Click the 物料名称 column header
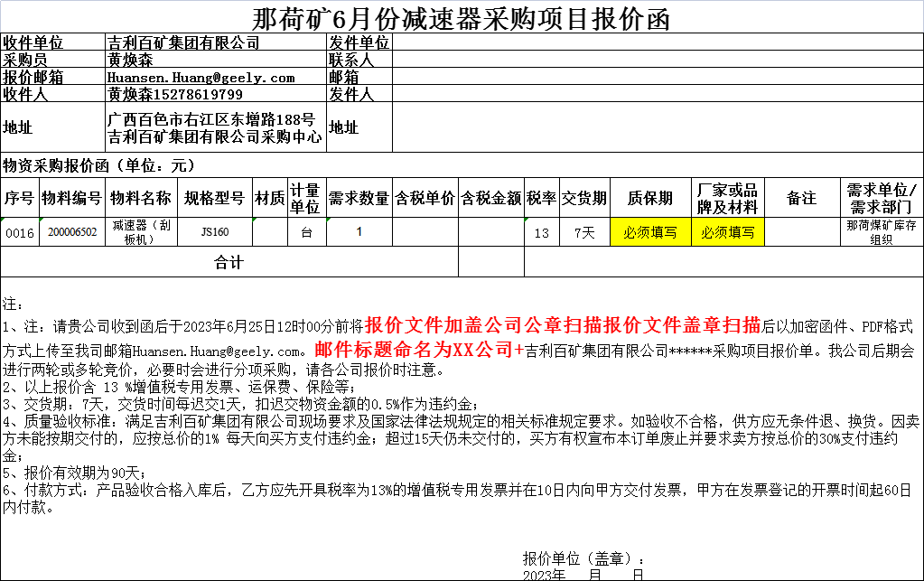Viewport: 924px width, 581px height. [x=141, y=198]
